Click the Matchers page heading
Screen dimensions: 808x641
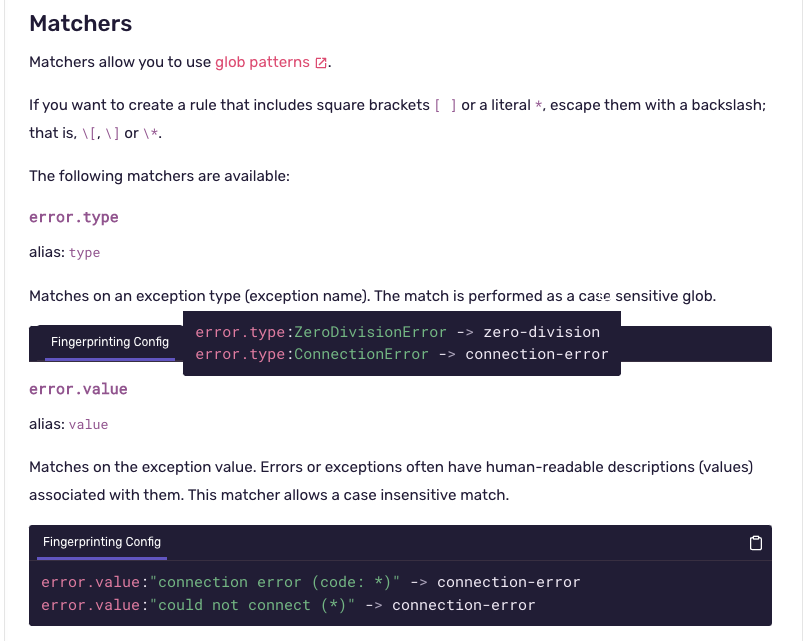80,23
